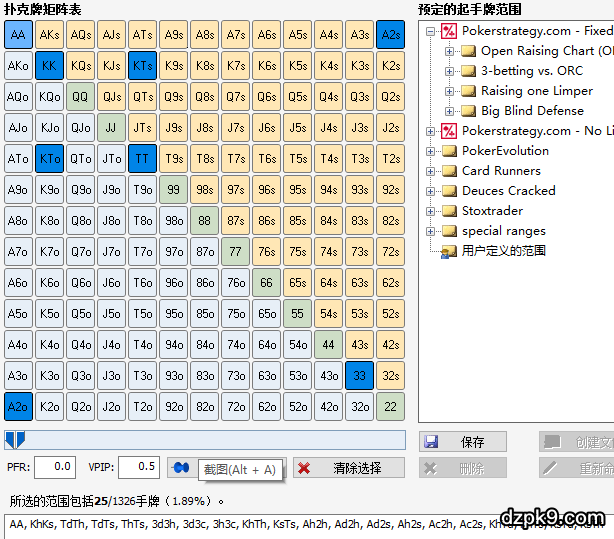The image size is (614, 539).
Task: Click the red X icon on 清除选择
Action: point(302,468)
